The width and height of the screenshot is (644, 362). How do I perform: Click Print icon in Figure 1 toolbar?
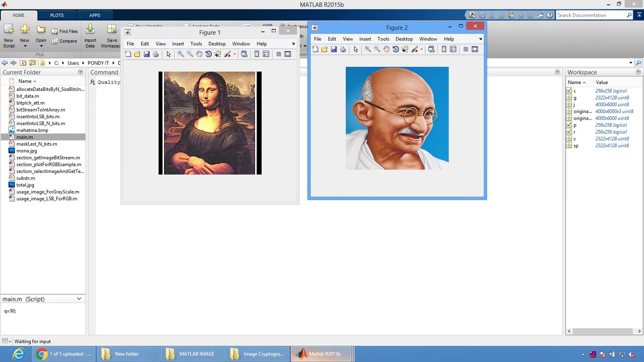click(155, 54)
